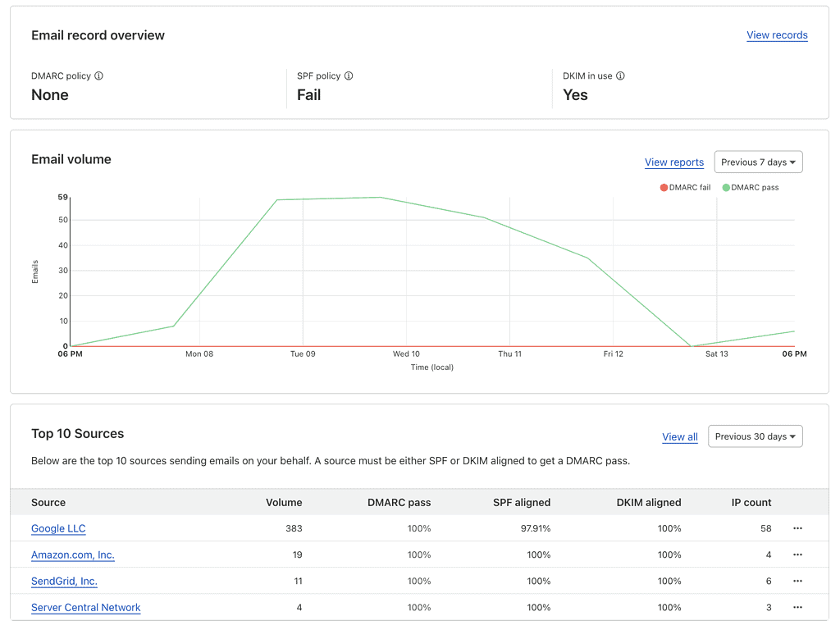Sort sources by the Volume column

tap(284, 502)
